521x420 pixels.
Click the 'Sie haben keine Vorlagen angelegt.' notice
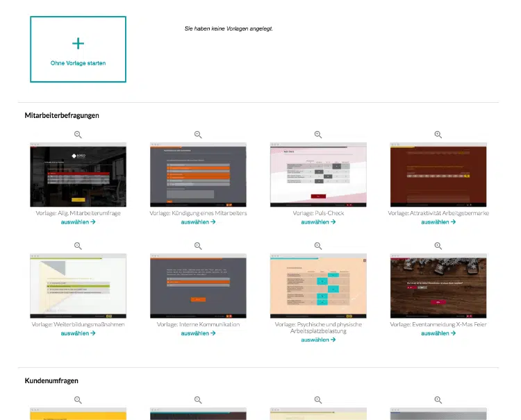coord(229,29)
